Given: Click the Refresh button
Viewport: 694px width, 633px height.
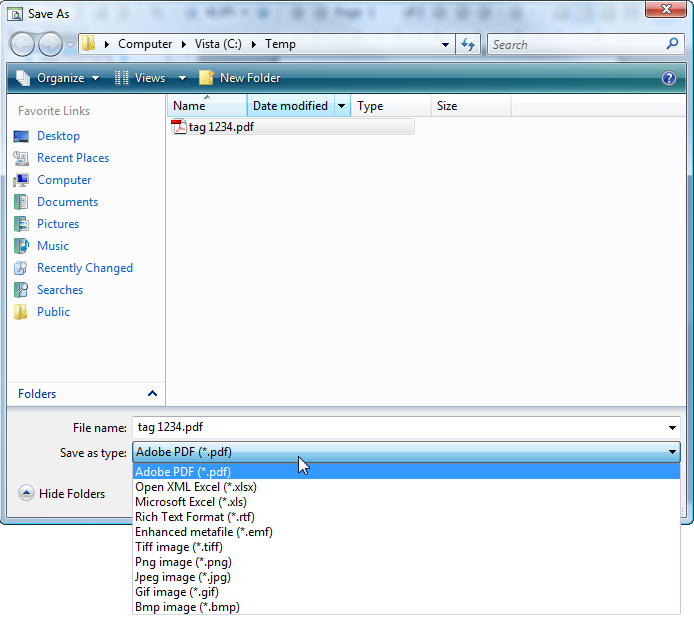Looking at the screenshot, I should [x=468, y=44].
